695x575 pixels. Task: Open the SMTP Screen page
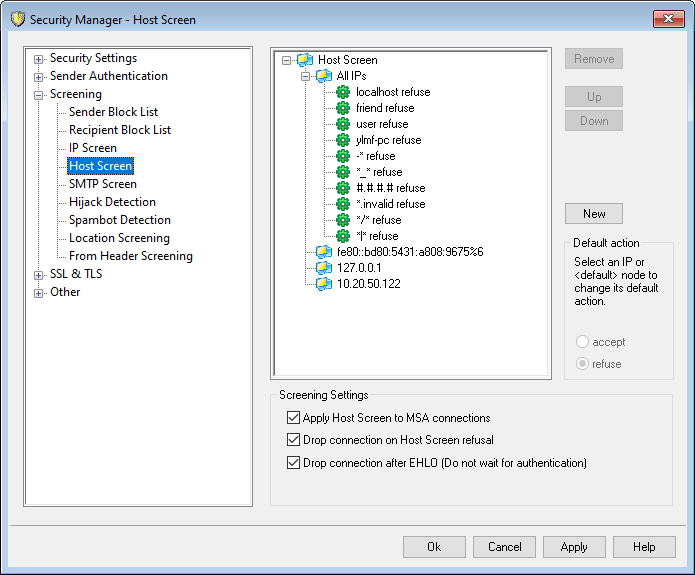[x=102, y=184]
